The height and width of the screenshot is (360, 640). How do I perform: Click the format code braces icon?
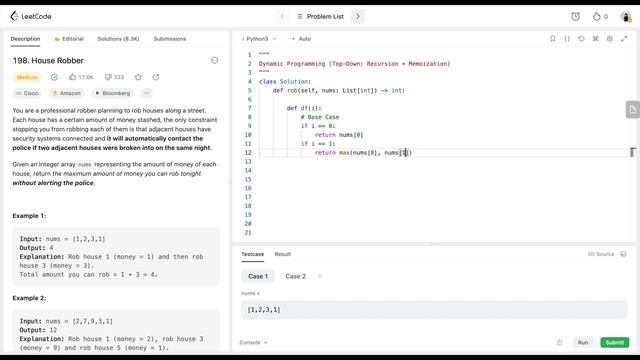coord(567,39)
